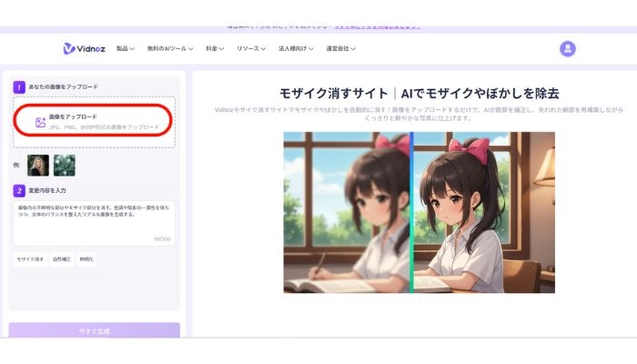Apply the 自然補正 preset tag
Viewport: 637px width, 364px height.
[x=61, y=259]
